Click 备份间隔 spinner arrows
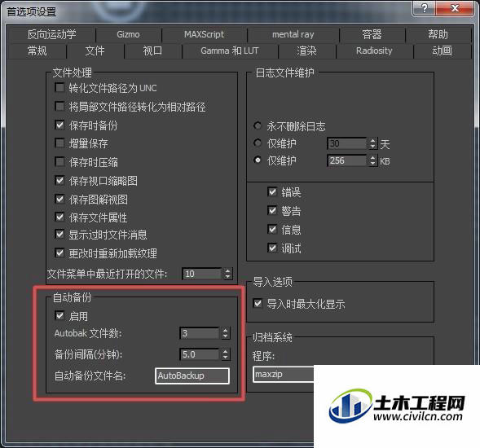 226,354
